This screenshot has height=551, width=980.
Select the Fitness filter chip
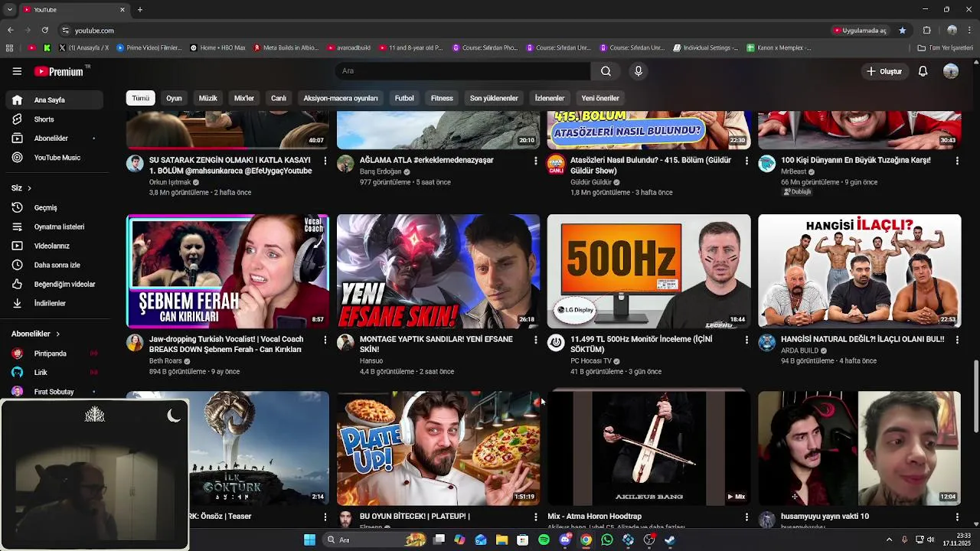[x=442, y=98]
